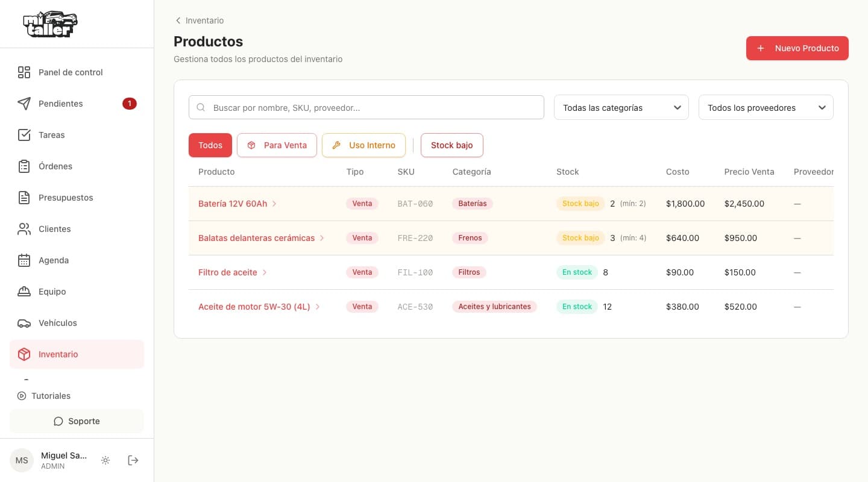Go back to Inventario breadcrumb

[x=200, y=20]
